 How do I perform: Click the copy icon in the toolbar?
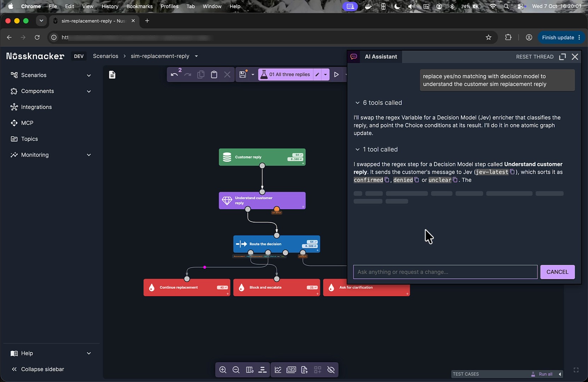(x=201, y=75)
